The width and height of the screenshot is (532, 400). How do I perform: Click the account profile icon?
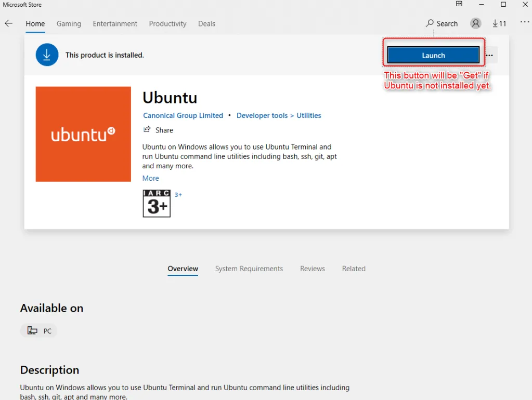point(475,23)
